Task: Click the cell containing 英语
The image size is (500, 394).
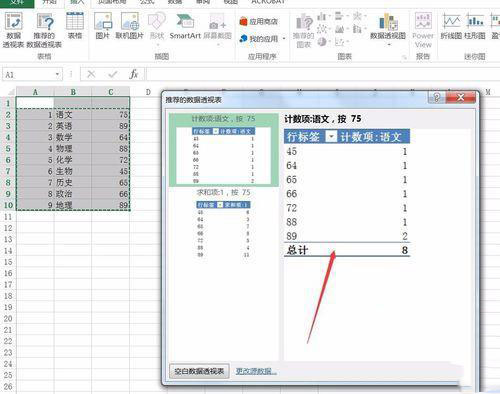Action: point(73,126)
